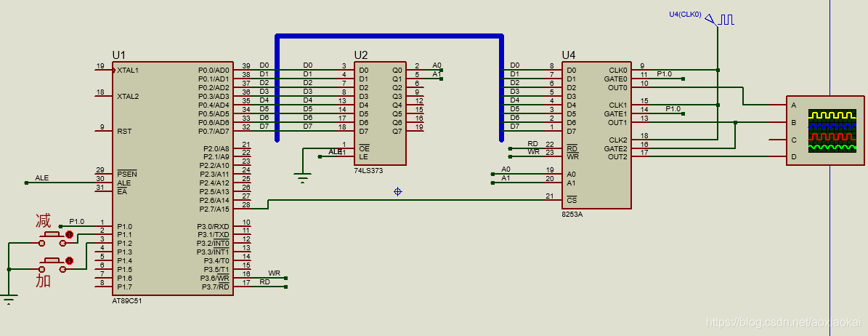Click the LE pin name on U2
Viewport: 868px width, 336px height.
click(363, 157)
